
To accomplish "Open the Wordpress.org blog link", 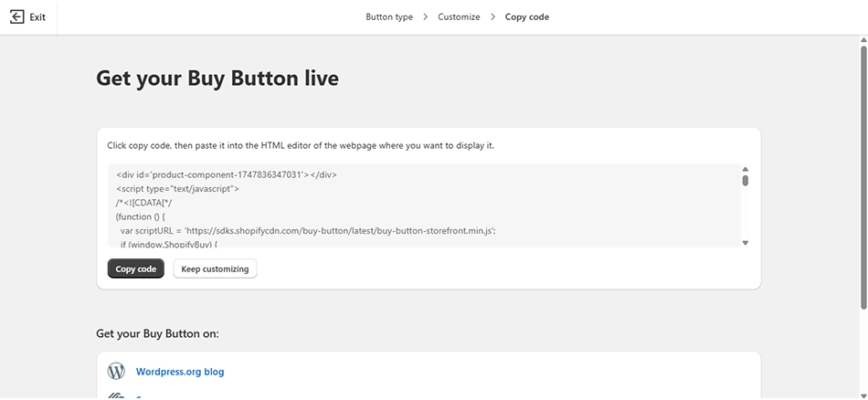I will tap(180, 372).
